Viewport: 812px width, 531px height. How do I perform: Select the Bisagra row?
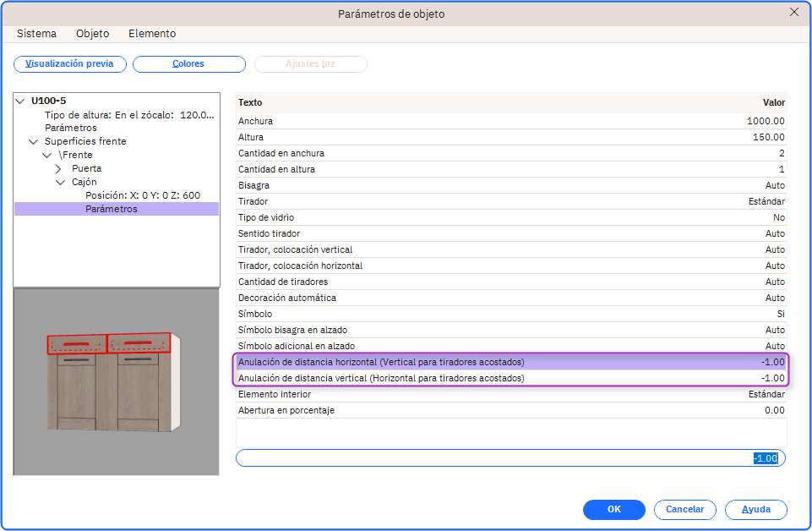[511, 185]
